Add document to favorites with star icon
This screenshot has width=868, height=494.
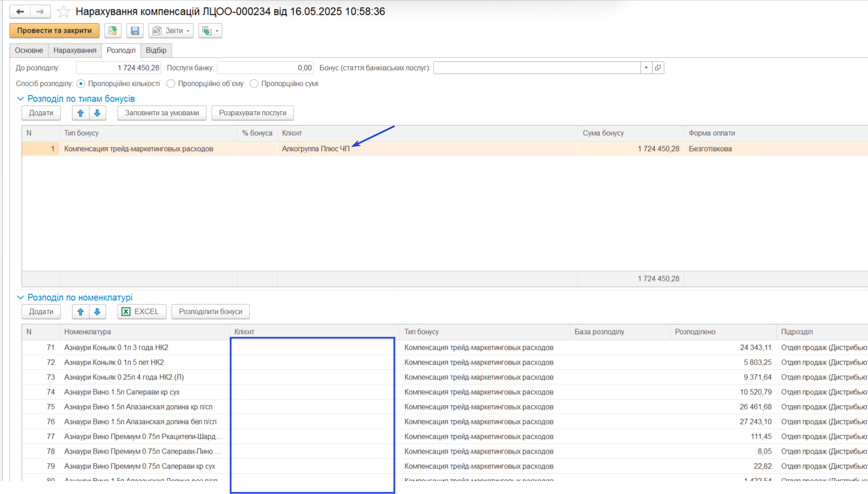tap(64, 11)
